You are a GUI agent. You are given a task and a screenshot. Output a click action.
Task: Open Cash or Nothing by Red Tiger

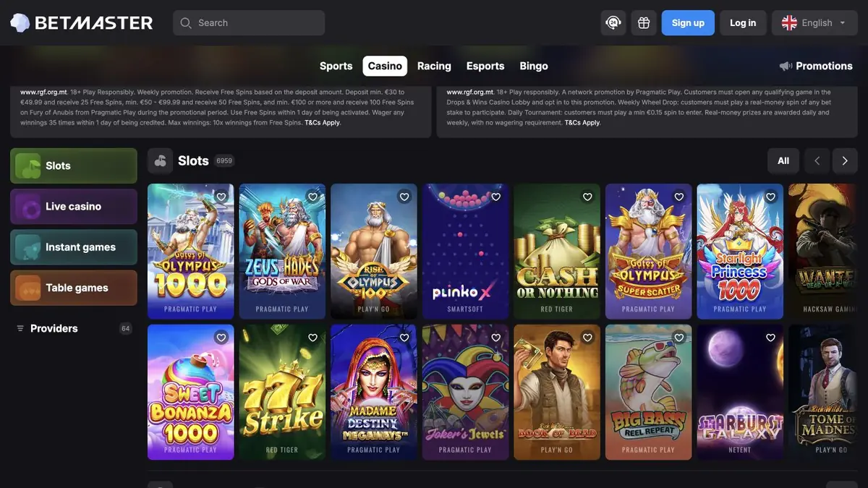tap(557, 252)
